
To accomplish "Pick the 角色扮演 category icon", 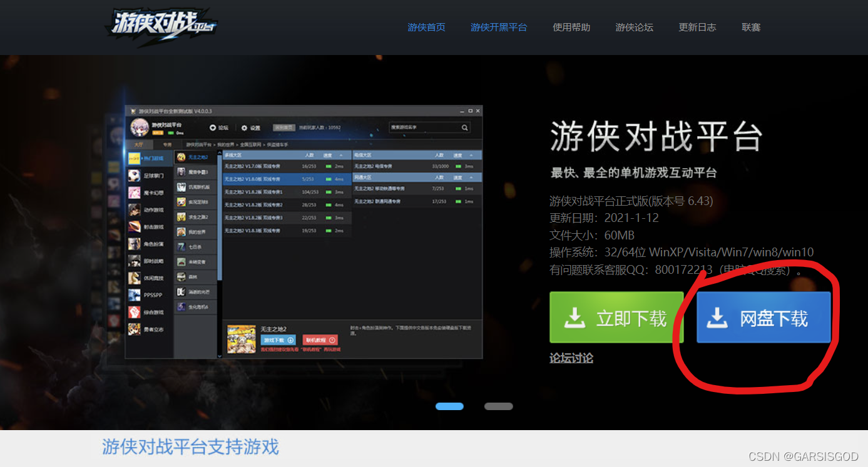I will [x=135, y=244].
